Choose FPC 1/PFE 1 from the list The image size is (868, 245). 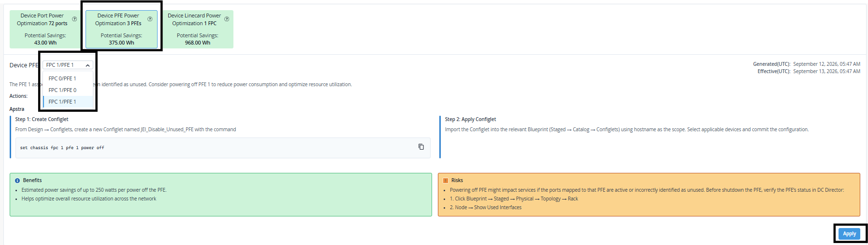click(x=68, y=102)
